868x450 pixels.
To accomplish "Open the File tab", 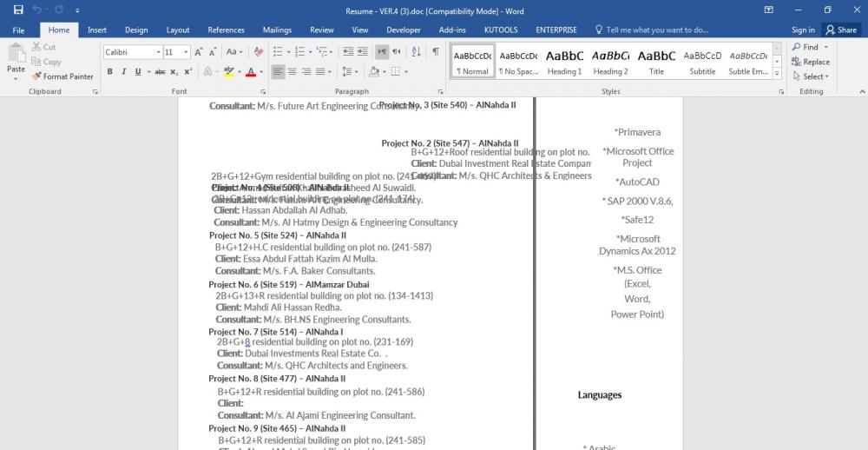I will (18, 30).
